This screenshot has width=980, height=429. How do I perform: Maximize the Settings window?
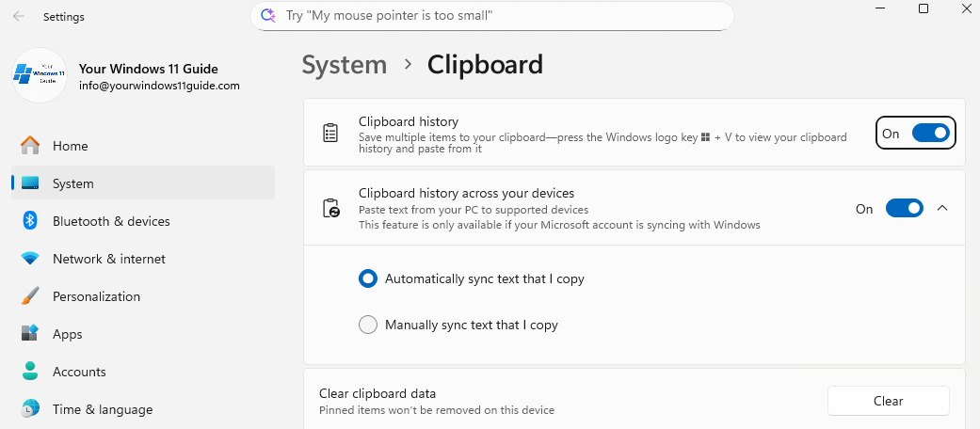924,8
